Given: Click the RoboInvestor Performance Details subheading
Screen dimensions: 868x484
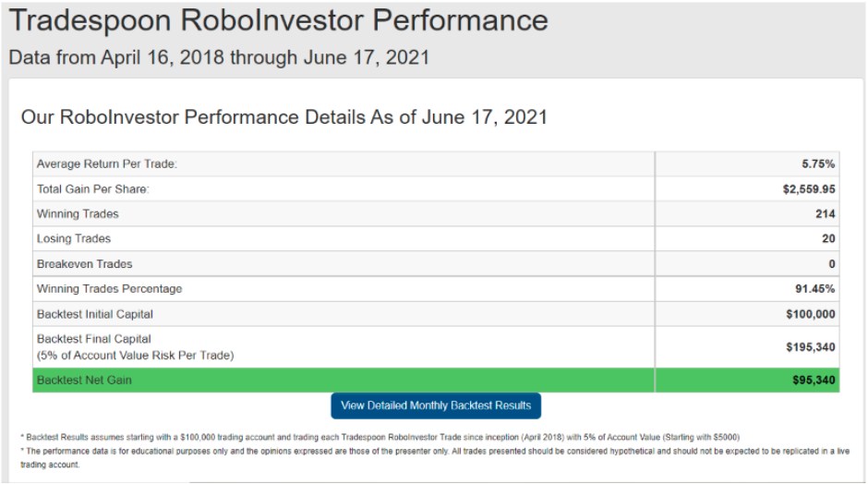Looking at the screenshot, I should coord(284,117).
